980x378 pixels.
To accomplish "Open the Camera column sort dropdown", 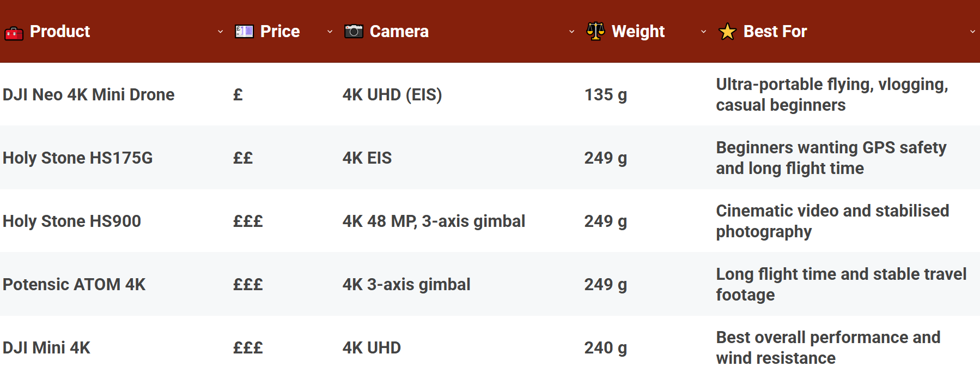I will [571, 32].
